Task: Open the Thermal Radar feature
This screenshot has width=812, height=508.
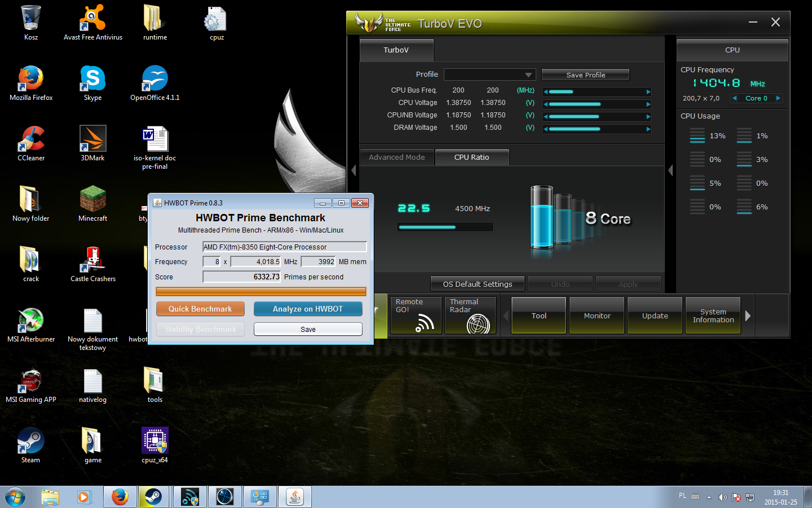Action: [x=470, y=316]
